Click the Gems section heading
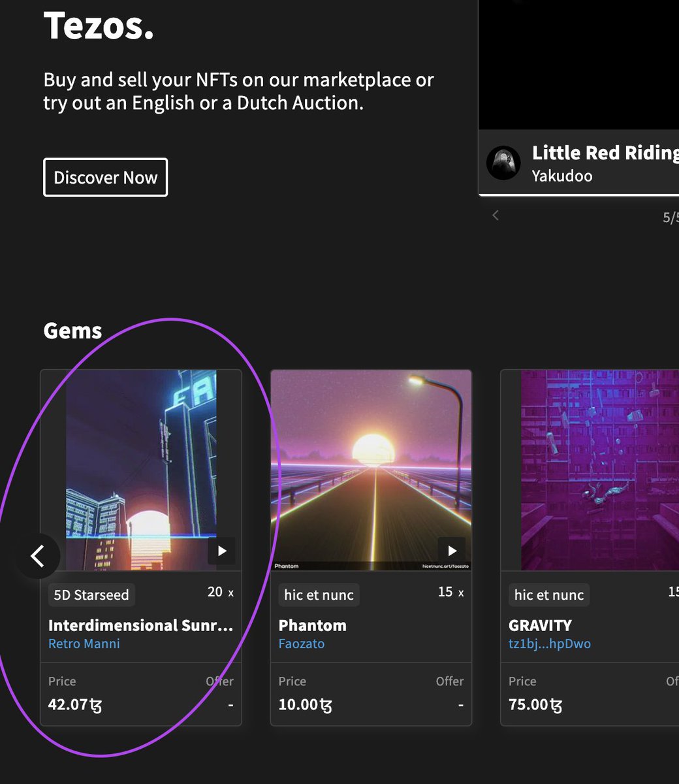 click(72, 331)
